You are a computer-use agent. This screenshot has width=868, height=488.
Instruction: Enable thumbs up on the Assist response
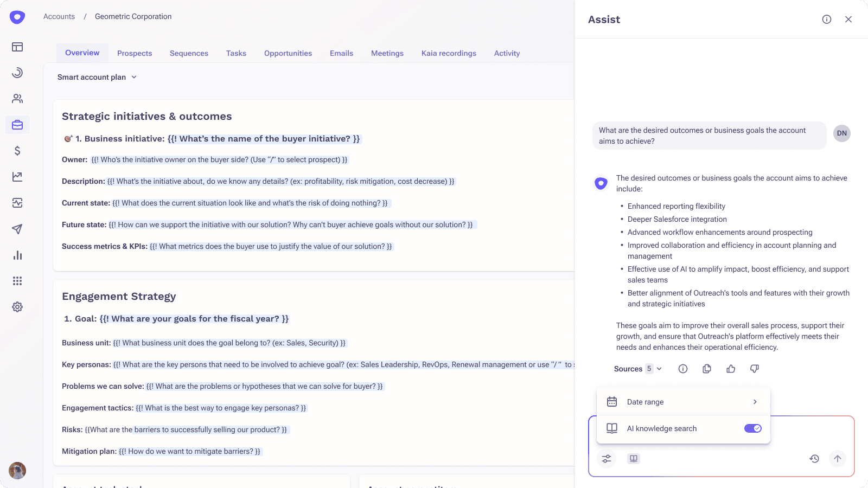pyautogui.click(x=731, y=369)
